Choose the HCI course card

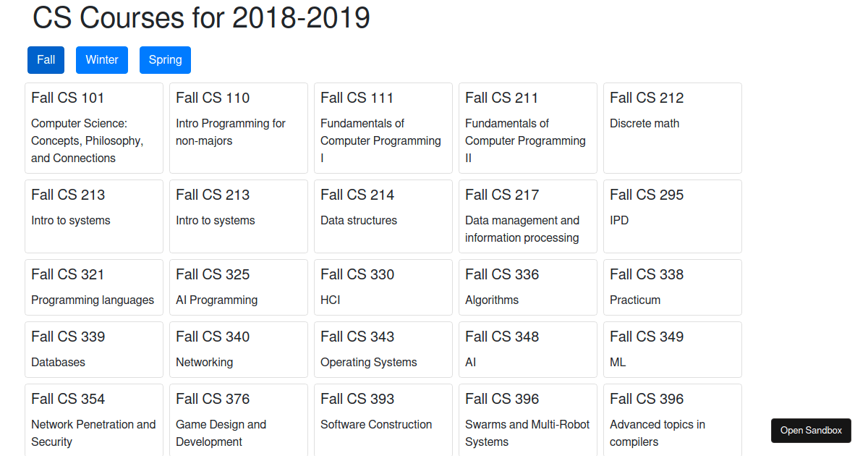pos(383,287)
